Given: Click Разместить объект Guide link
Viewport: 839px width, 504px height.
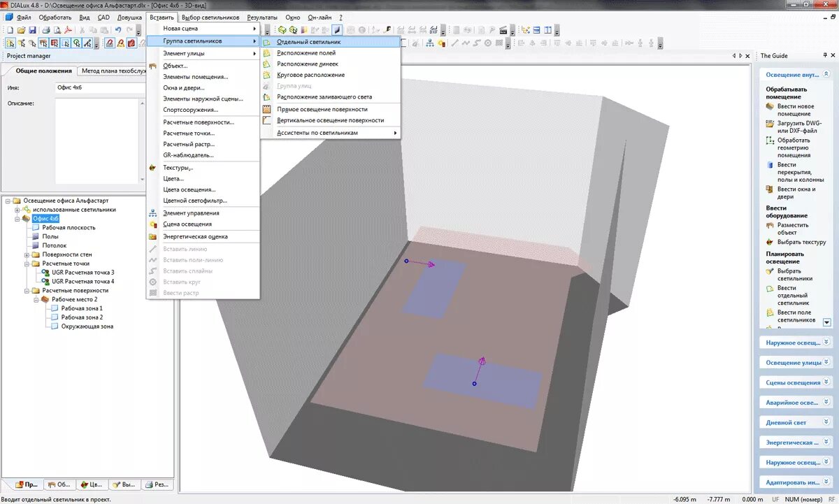Looking at the screenshot, I should click(x=793, y=229).
